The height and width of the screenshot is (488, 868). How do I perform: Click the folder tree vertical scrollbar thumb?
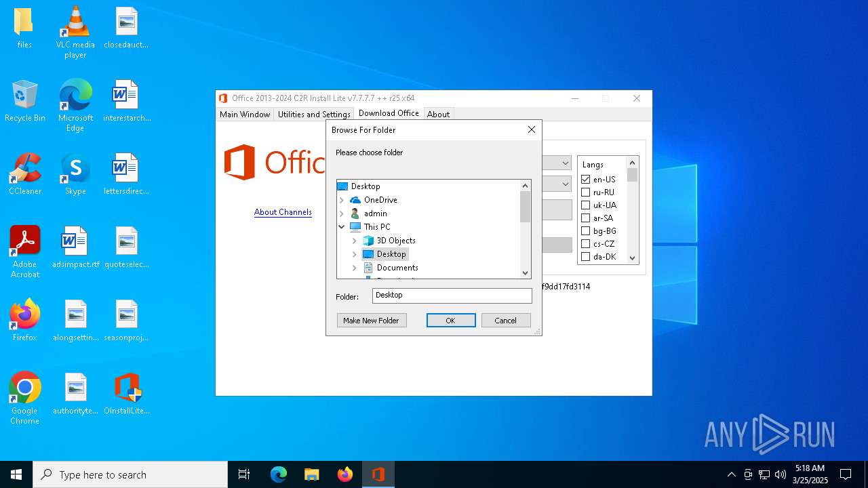tap(525, 207)
